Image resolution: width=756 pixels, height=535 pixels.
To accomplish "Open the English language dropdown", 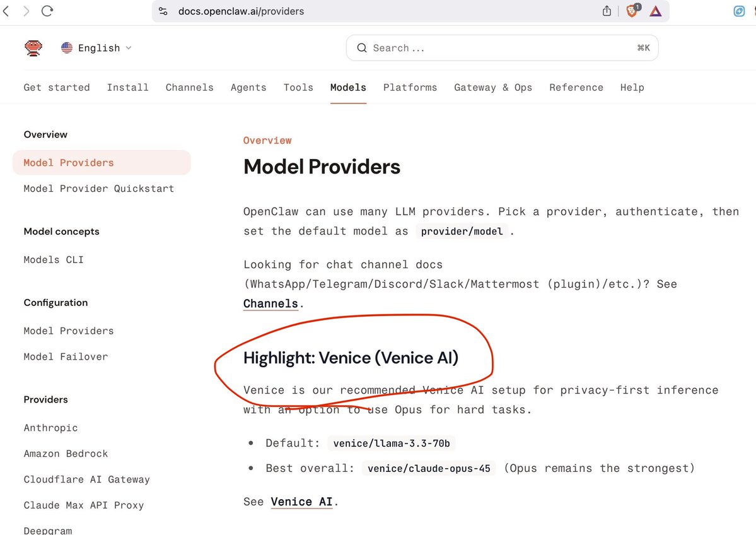I will (x=96, y=48).
